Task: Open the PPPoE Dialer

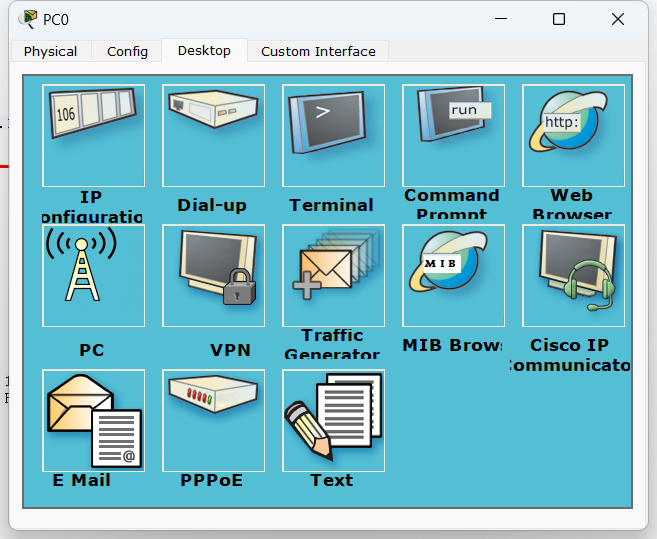Action: click(x=213, y=421)
